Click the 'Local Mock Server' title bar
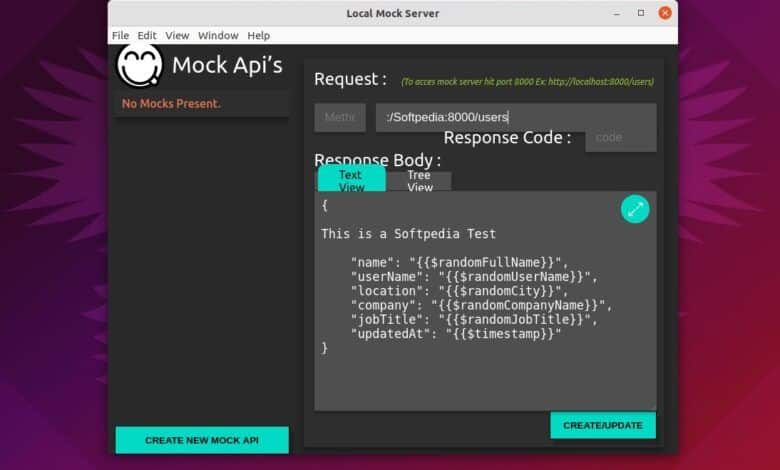 pyautogui.click(x=392, y=13)
